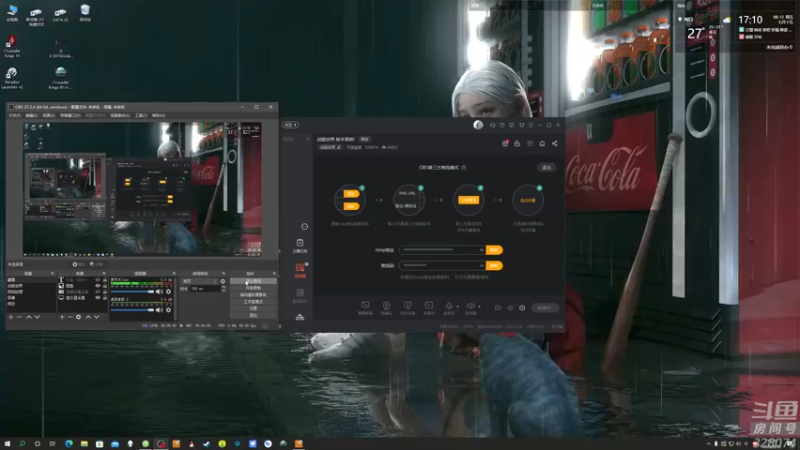Toggle lock on the text source row
This screenshot has height=450, width=800.
click(x=105, y=280)
